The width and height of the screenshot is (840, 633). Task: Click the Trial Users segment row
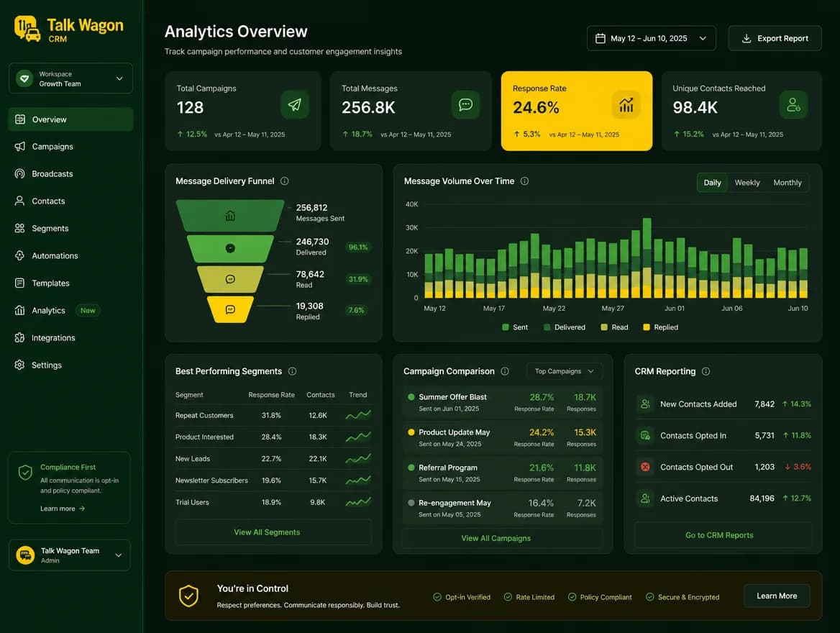273,502
